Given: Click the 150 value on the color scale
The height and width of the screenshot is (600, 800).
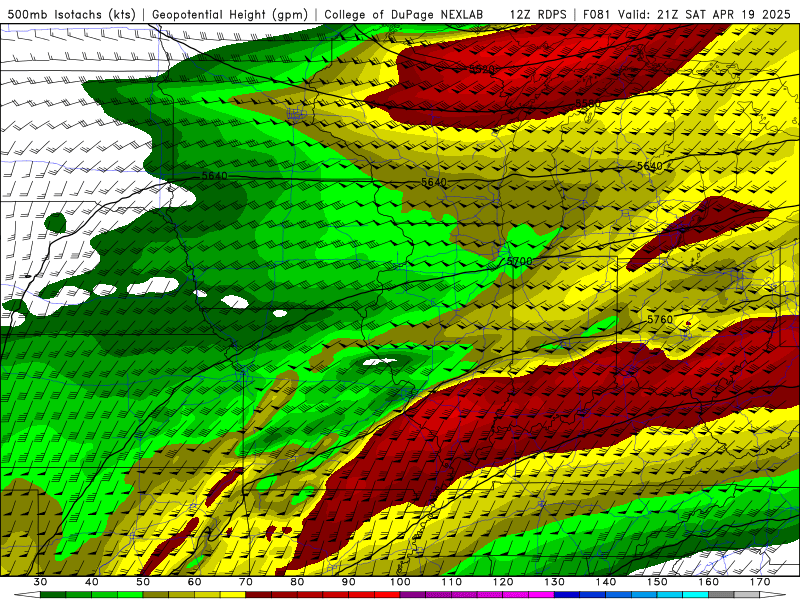Looking at the screenshot, I should click(657, 582).
